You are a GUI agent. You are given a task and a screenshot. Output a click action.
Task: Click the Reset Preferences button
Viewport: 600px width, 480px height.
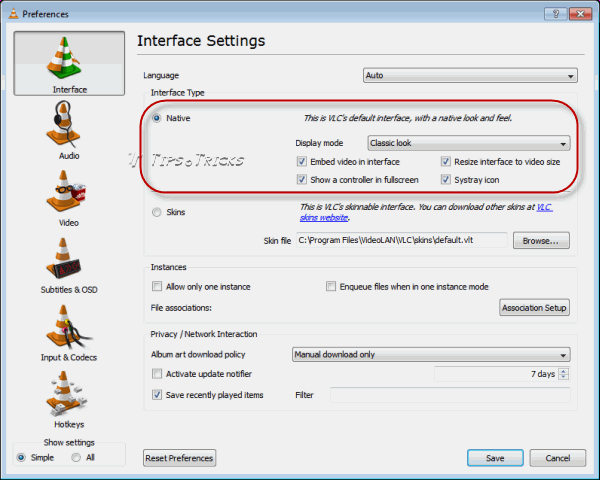pyautogui.click(x=179, y=458)
